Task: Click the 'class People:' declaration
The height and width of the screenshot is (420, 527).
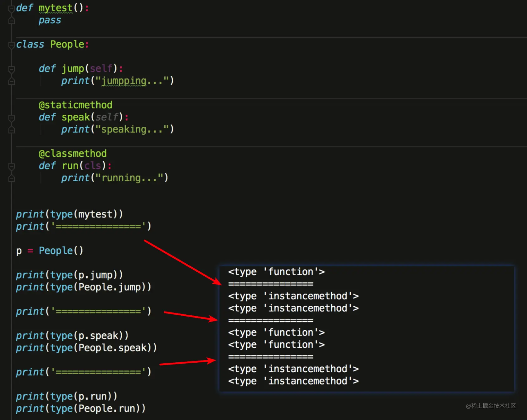Action: click(x=52, y=44)
